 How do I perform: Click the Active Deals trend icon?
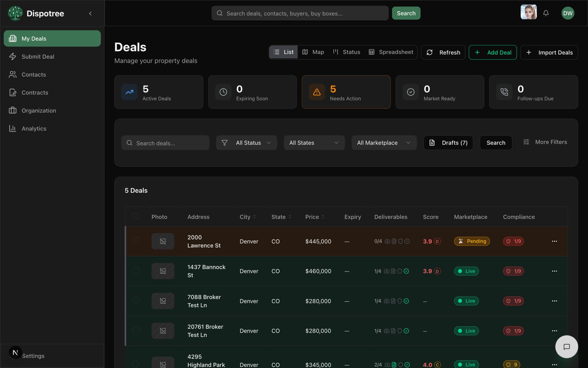pyautogui.click(x=129, y=92)
